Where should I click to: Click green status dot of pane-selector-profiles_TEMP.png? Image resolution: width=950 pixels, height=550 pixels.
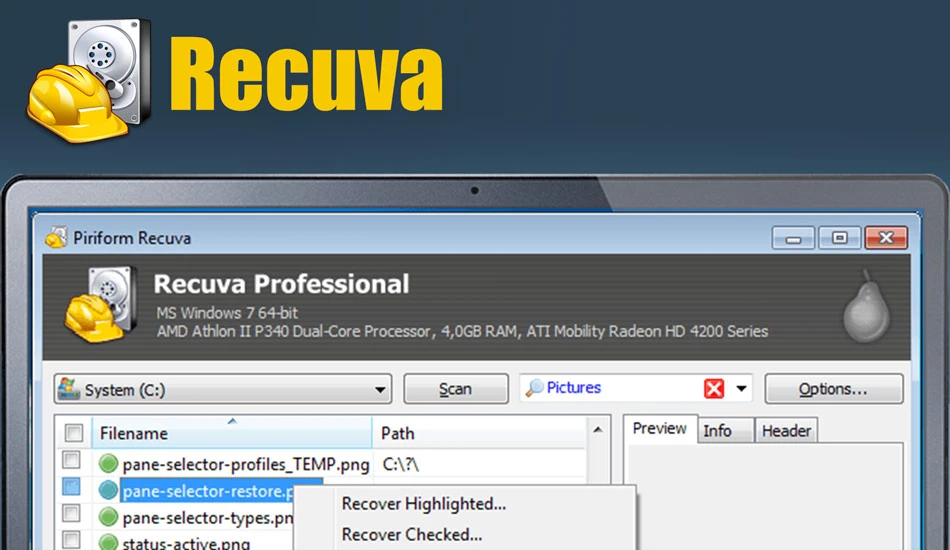108,464
